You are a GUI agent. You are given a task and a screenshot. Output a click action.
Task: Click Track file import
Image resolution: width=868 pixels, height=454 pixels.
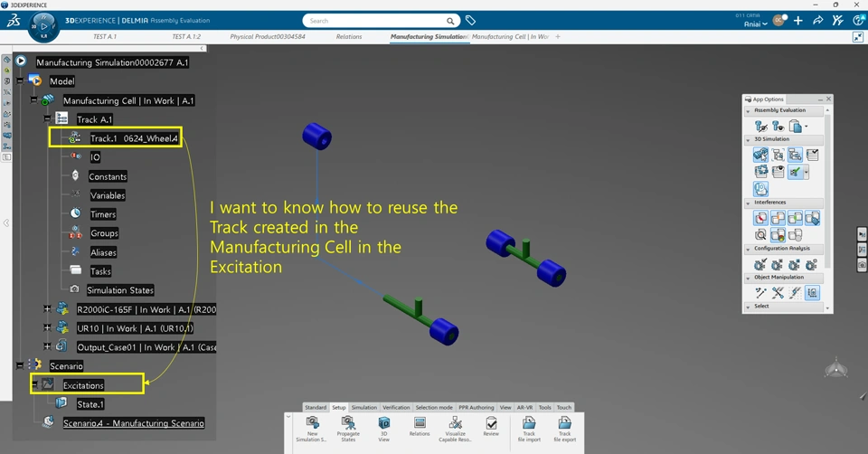pyautogui.click(x=529, y=429)
